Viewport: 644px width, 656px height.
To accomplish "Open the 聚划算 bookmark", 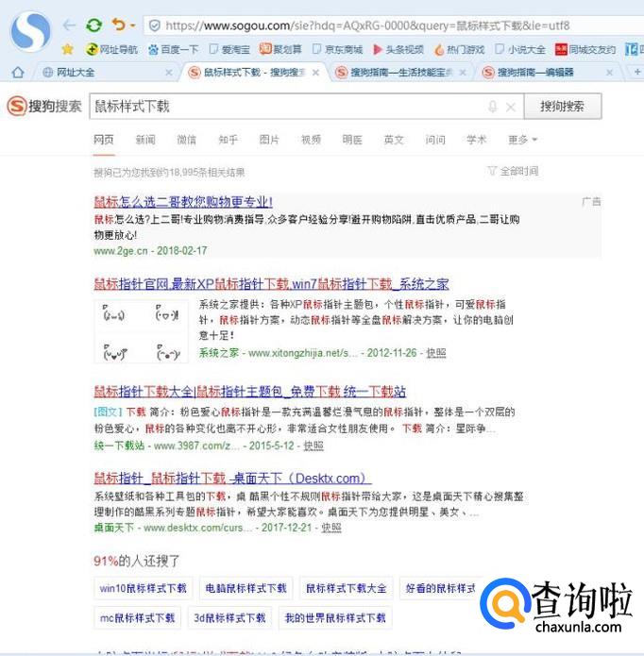I will tap(280, 49).
